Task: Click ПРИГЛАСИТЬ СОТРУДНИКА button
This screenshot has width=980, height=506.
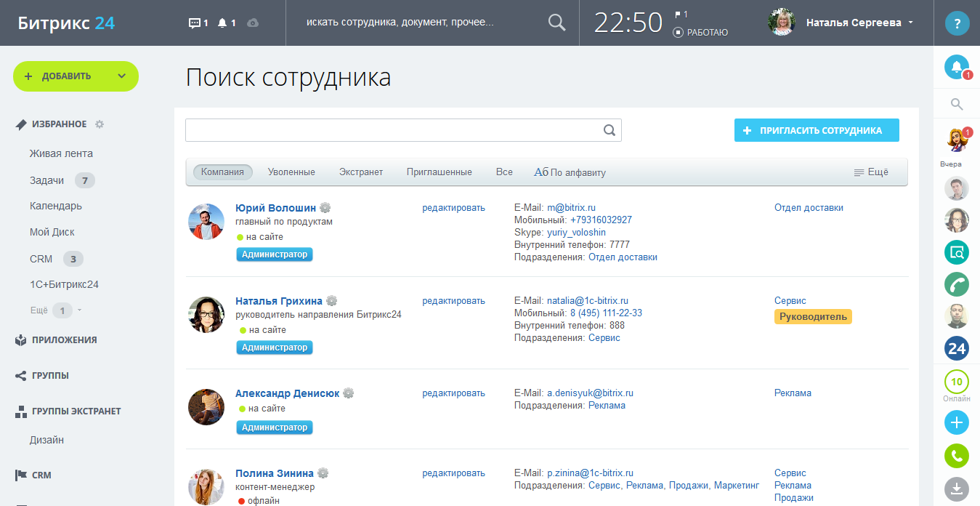Action: tap(817, 130)
